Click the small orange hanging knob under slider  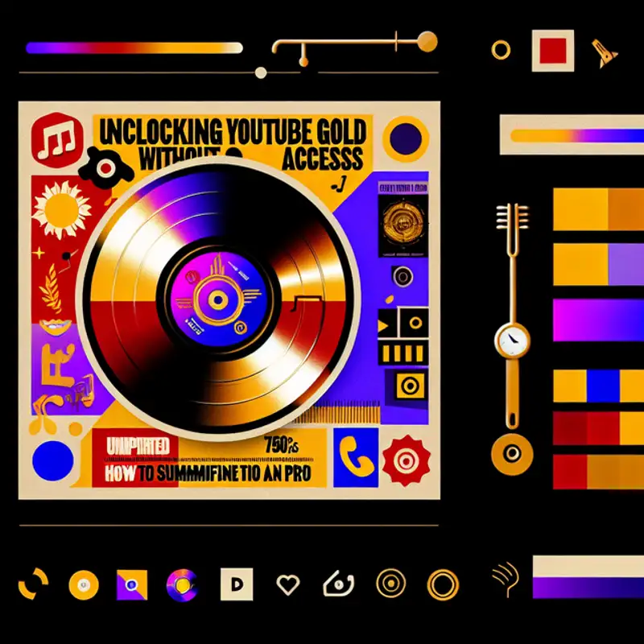pyautogui.click(x=303, y=62)
